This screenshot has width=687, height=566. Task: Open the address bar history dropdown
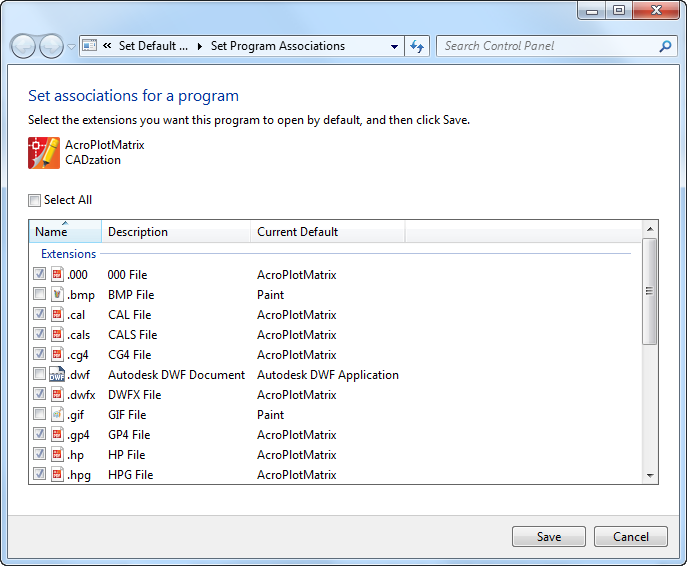point(394,46)
